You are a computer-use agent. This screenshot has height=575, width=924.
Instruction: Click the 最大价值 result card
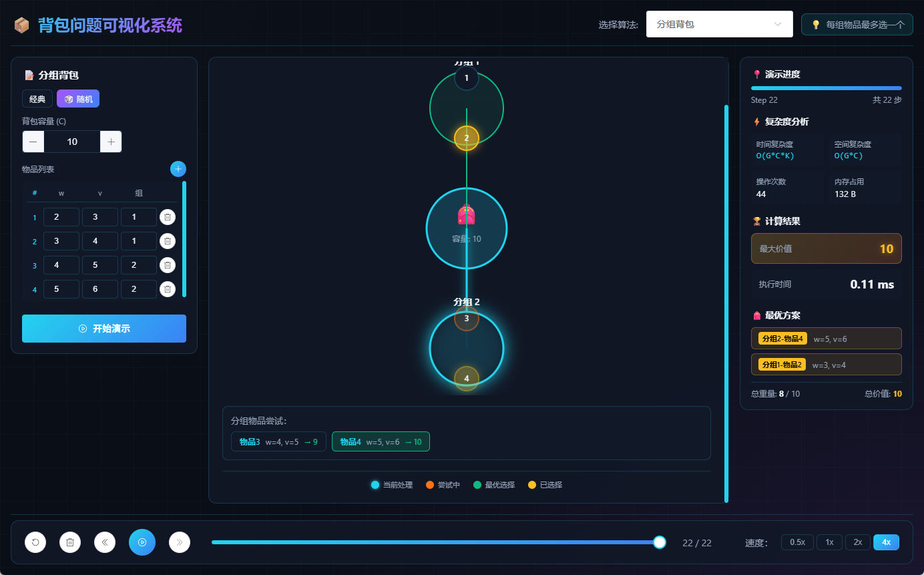point(827,248)
